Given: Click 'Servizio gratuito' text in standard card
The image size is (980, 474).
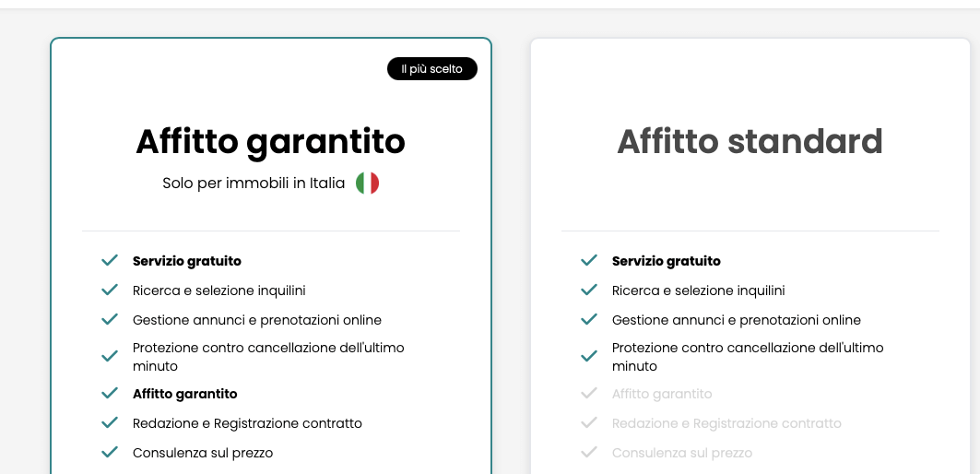Looking at the screenshot, I should click(x=666, y=261).
